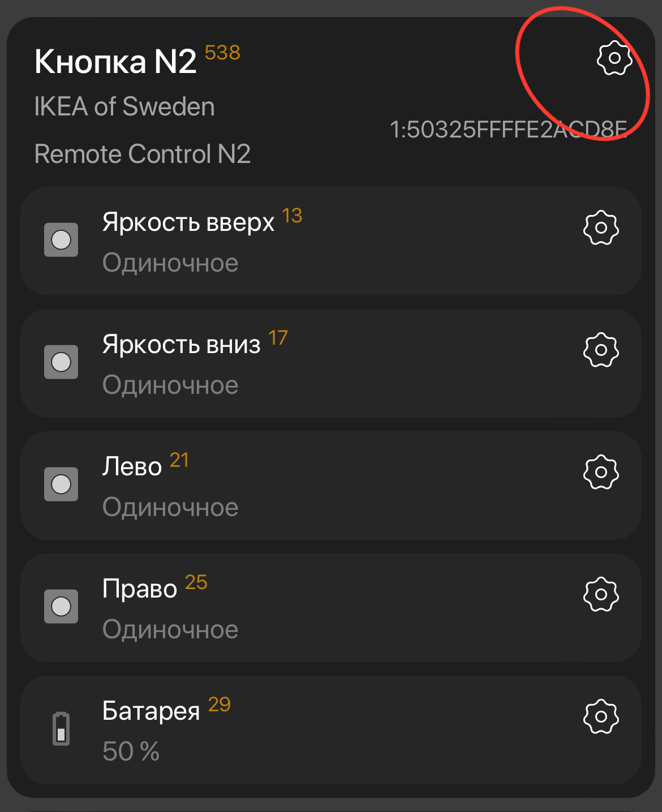662x812 pixels.
Task: Click the button icon for Яркость вверх
Action: [61, 239]
